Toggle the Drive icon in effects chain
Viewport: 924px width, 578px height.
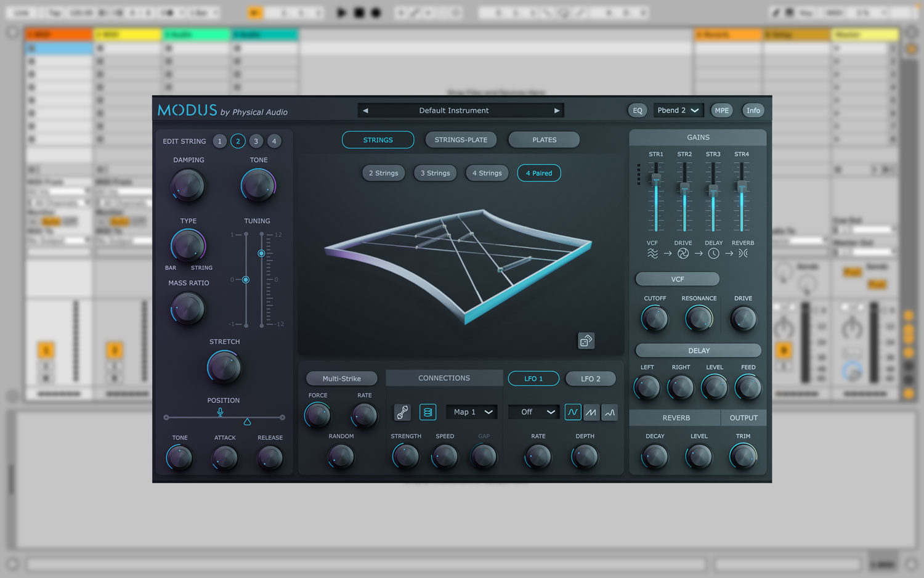683,253
